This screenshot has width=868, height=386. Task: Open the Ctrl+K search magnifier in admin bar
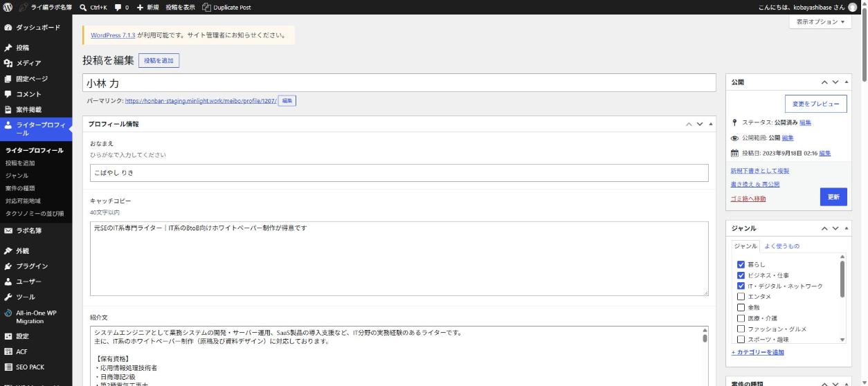pyautogui.click(x=83, y=7)
